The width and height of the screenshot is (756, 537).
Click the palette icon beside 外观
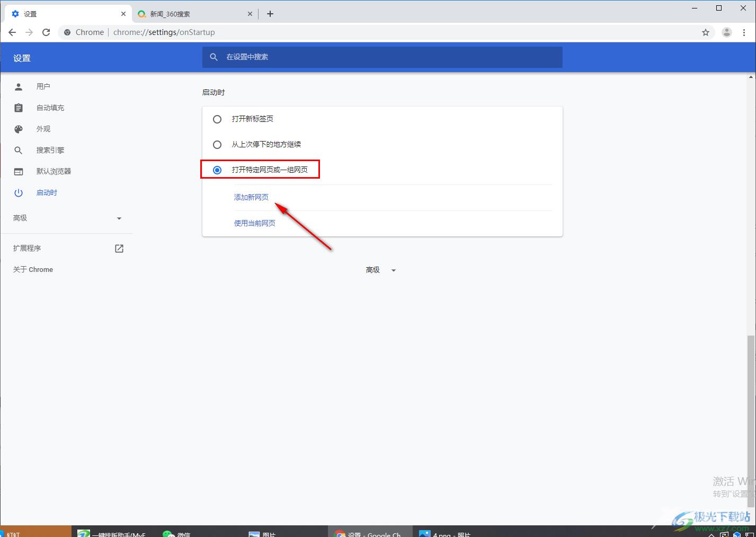pyautogui.click(x=19, y=129)
